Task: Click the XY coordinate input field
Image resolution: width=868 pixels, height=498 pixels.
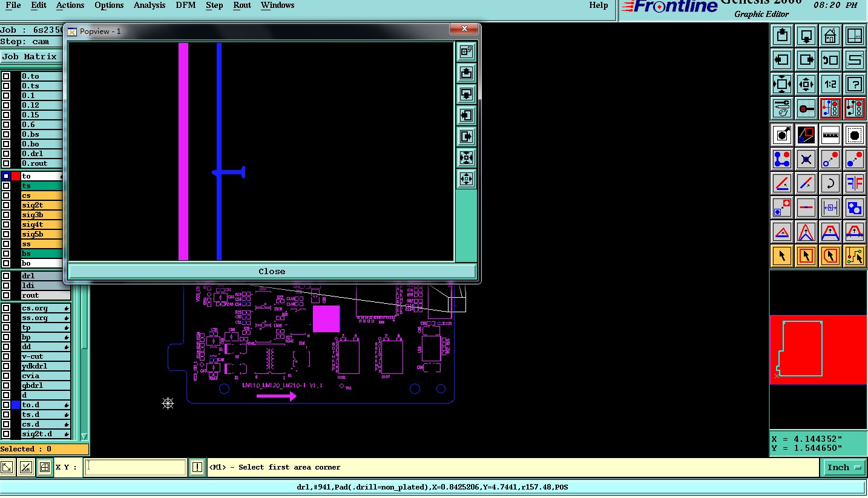Action: pos(135,467)
